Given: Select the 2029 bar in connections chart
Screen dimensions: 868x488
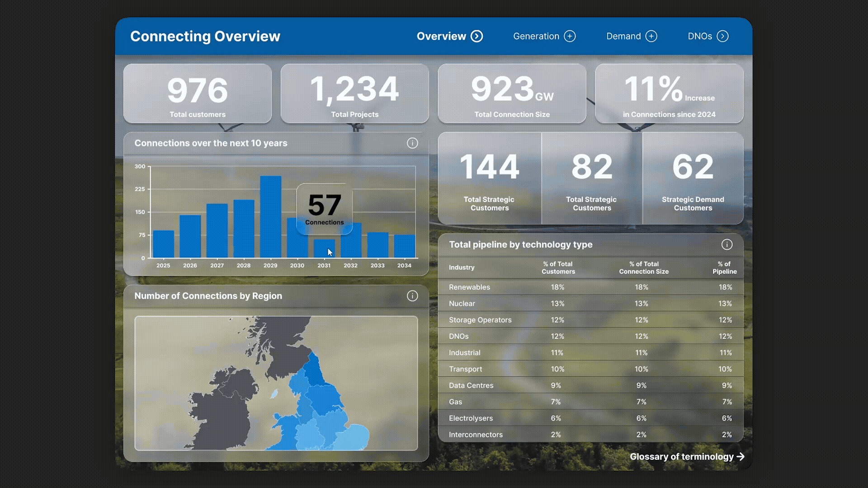Looking at the screenshot, I should point(270,217).
